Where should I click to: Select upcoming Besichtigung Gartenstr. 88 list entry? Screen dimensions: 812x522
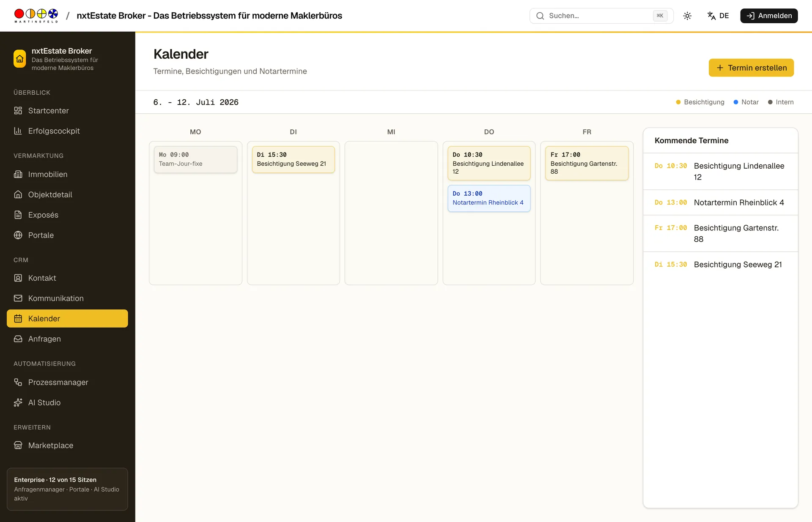[720, 233]
